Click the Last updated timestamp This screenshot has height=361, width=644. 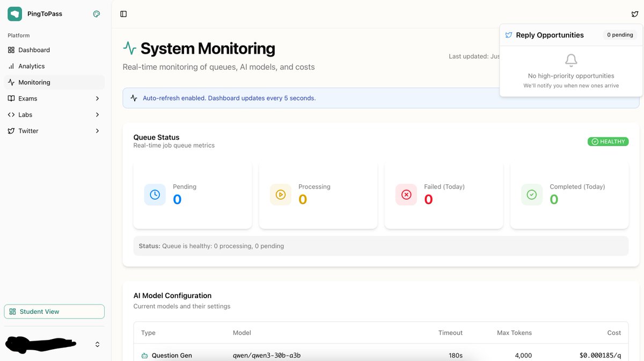pyautogui.click(x=474, y=56)
